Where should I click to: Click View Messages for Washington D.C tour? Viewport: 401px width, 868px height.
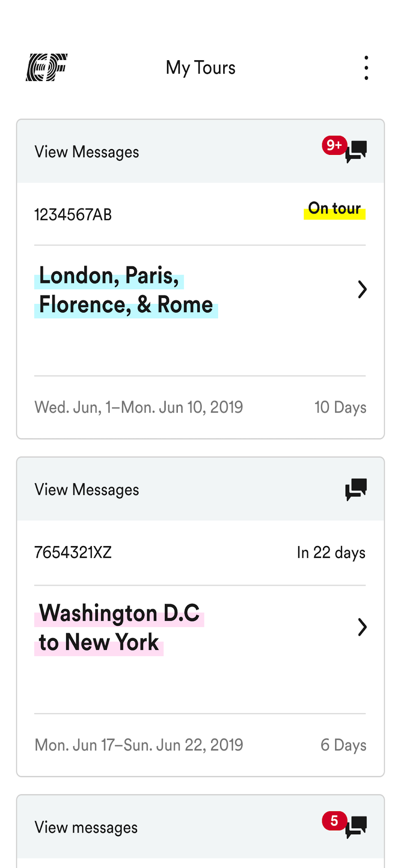point(87,489)
